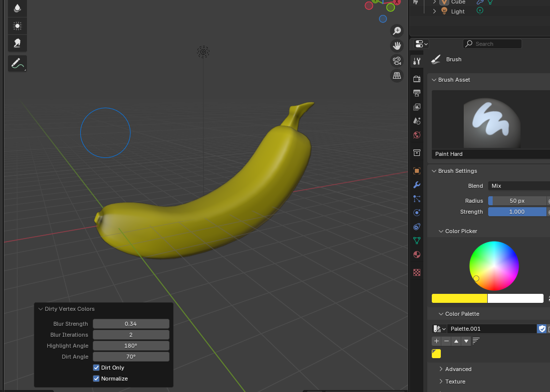Select the yellow palette color swatch

(x=436, y=354)
